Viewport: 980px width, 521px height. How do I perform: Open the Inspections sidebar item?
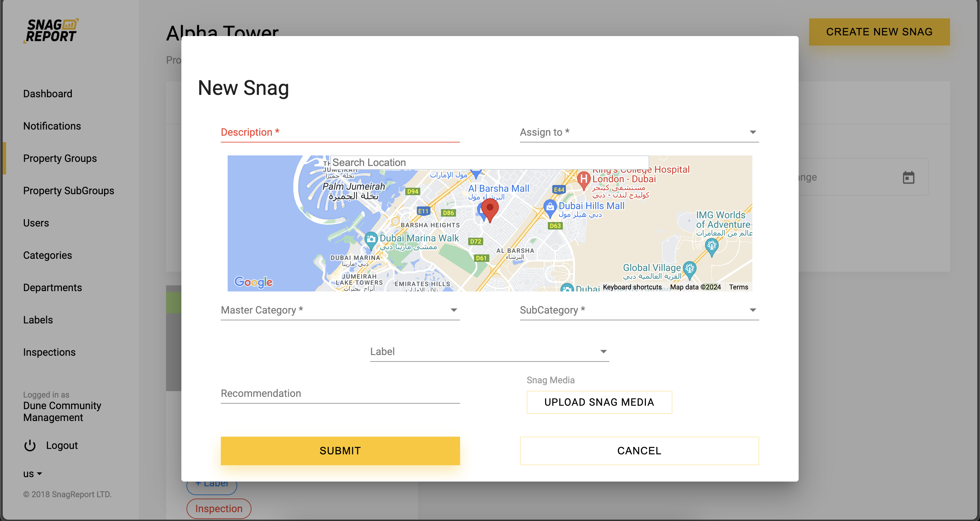click(49, 352)
